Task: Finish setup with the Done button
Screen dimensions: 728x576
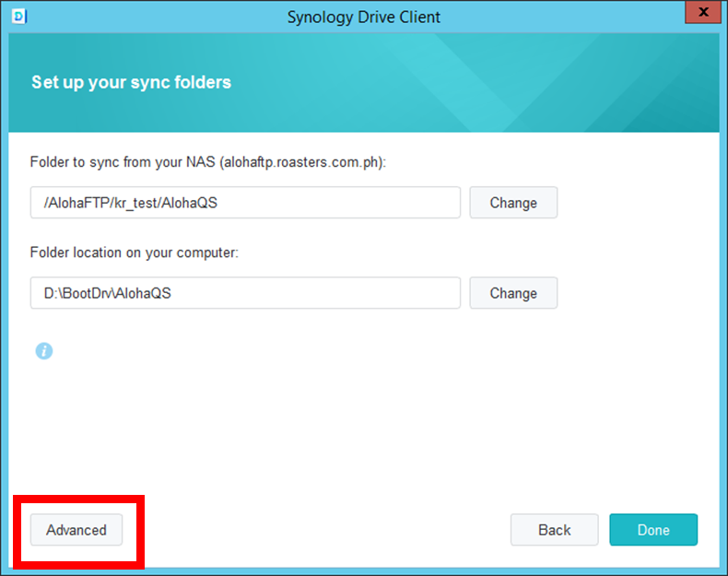Action: 653,530
